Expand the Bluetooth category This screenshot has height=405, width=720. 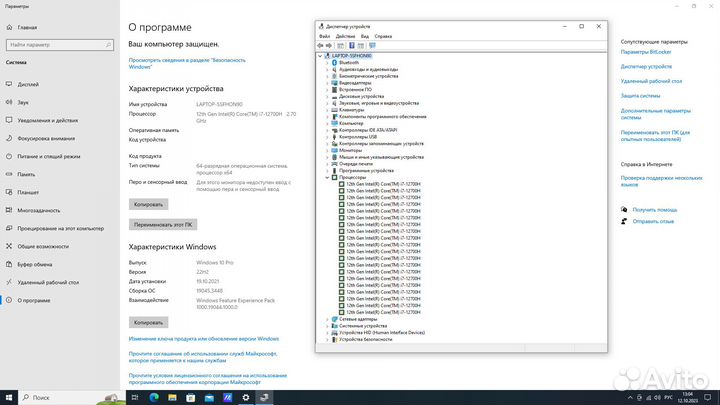point(327,62)
